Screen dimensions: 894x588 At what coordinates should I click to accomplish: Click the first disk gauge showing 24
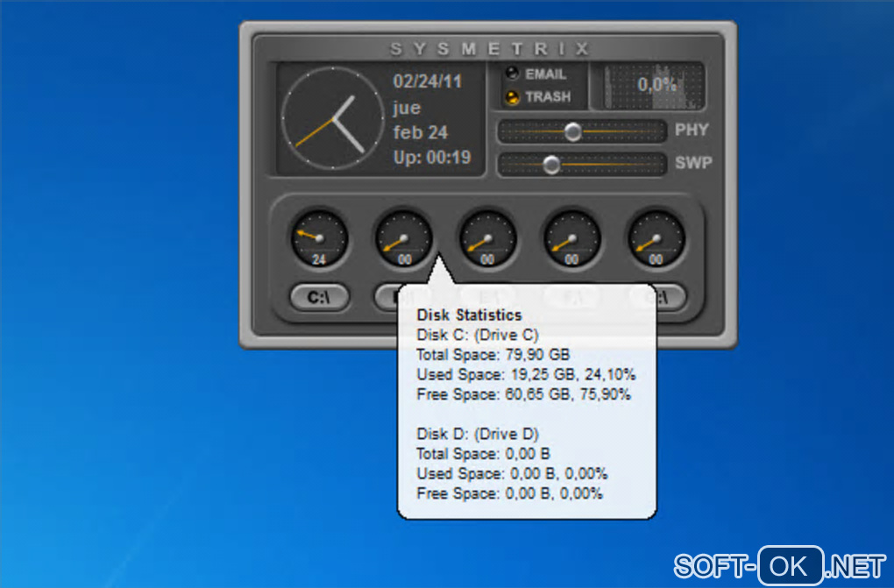(x=319, y=239)
